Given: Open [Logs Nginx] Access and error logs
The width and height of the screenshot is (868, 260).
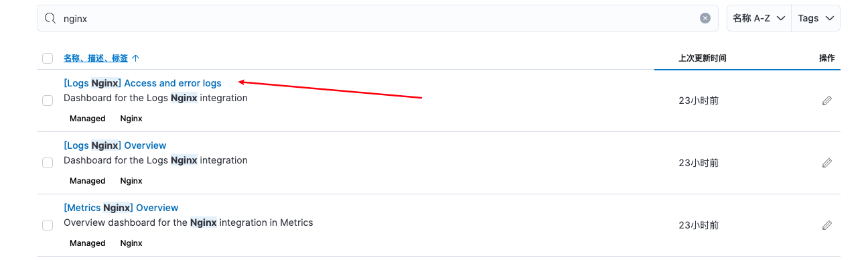Looking at the screenshot, I should 143,83.
